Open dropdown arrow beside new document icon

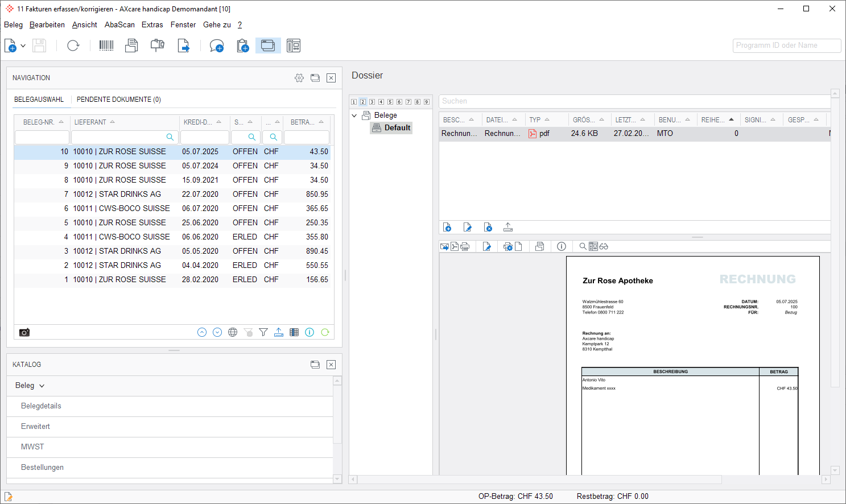pyautogui.click(x=23, y=46)
